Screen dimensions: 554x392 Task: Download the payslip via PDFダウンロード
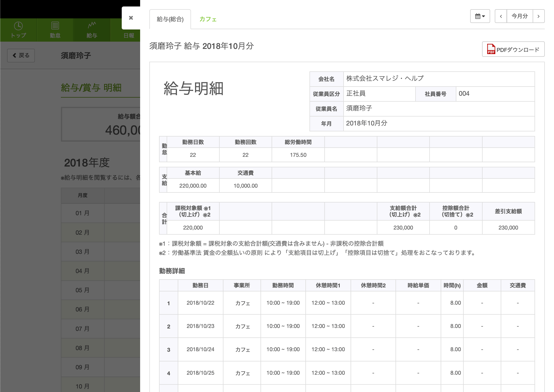(513, 49)
